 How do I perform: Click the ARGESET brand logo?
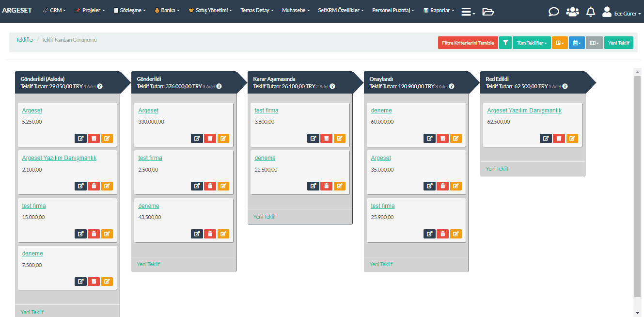[17, 10]
